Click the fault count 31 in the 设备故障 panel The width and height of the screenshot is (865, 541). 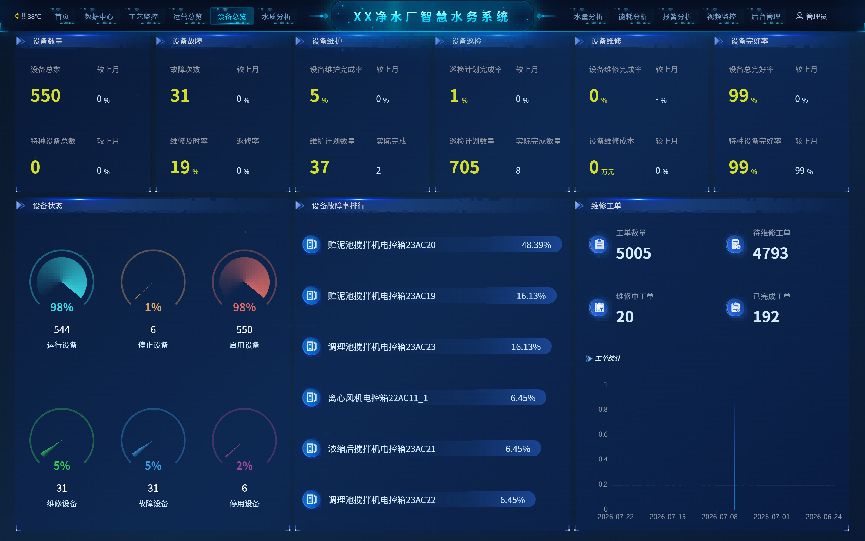coord(180,96)
